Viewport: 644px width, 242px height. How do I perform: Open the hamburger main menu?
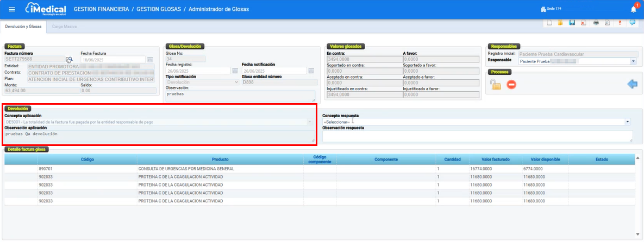pyautogui.click(x=12, y=9)
